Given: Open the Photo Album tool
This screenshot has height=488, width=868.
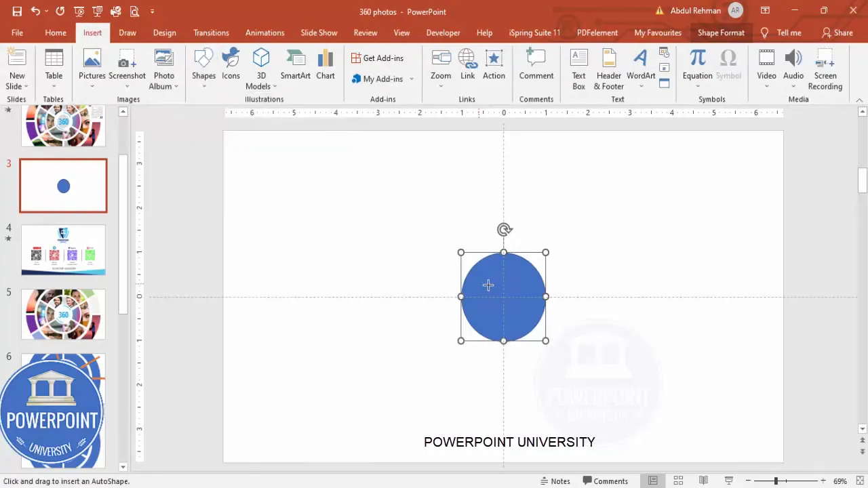Looking at the screenshot, I should [x=163, y=69].
